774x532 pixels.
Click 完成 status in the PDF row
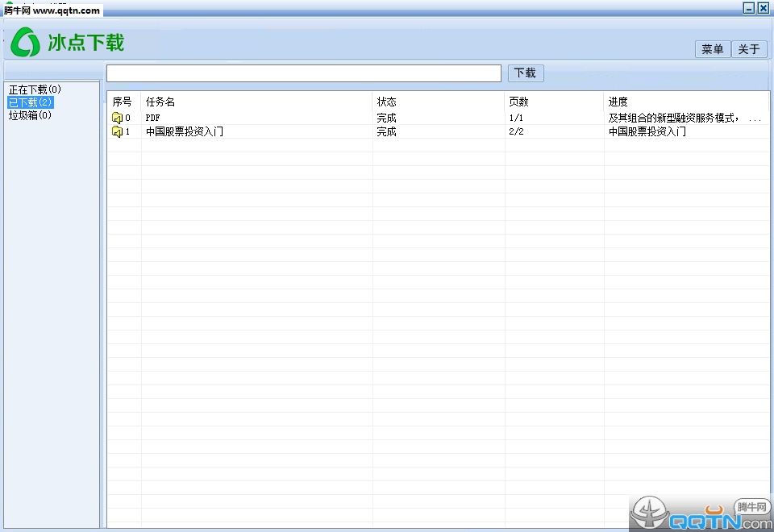click(386, 118)
